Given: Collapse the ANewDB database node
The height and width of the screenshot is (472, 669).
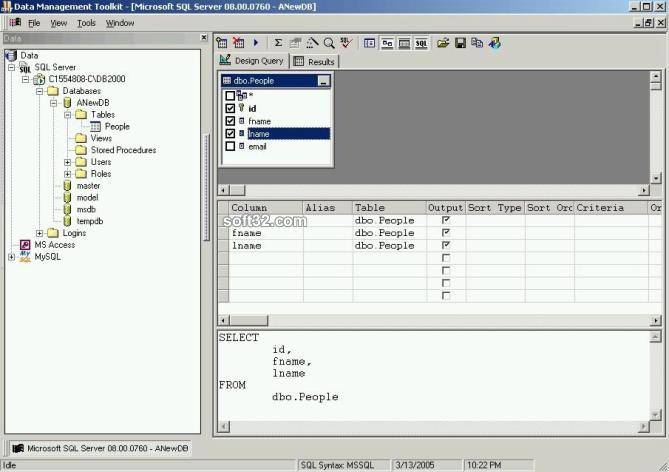Looking at the screenshot, I should [x=54, y=103].
